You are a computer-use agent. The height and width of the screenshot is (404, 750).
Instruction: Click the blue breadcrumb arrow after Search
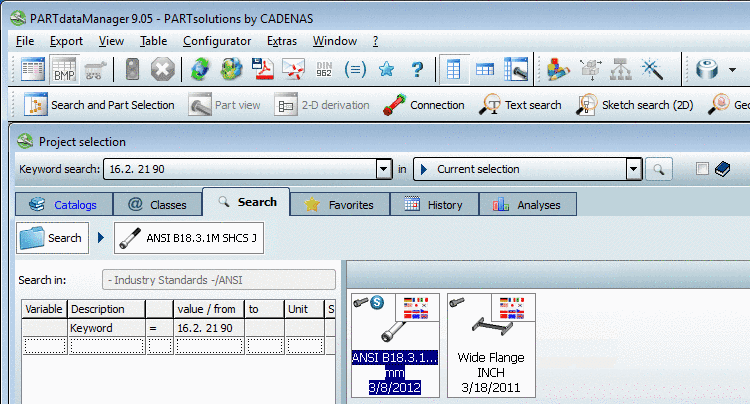(x=101, y=238)
